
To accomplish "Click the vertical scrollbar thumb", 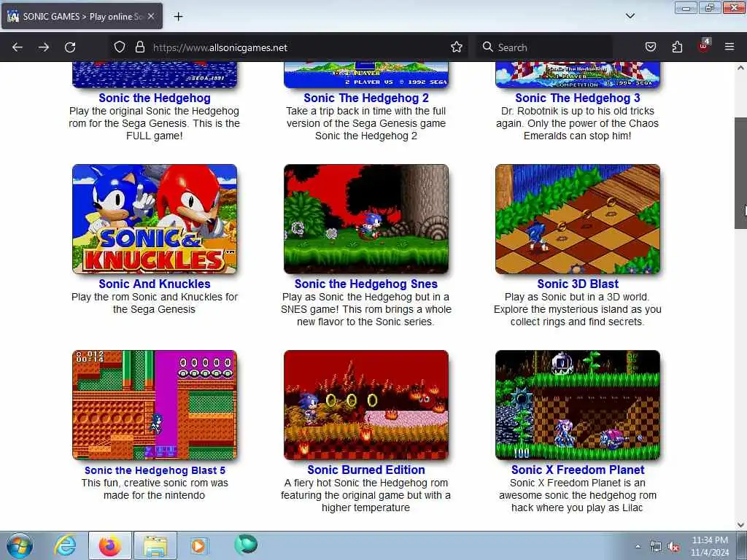I will [740, 173].
